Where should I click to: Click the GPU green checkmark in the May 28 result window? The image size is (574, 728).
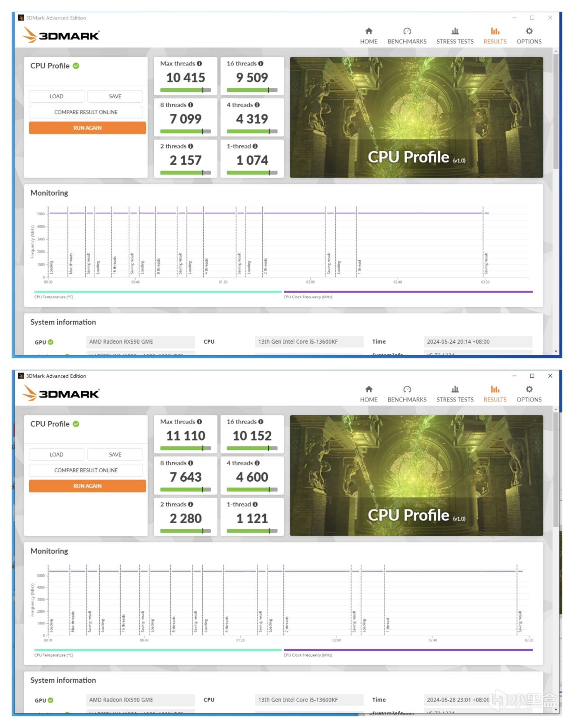(51, 700)
